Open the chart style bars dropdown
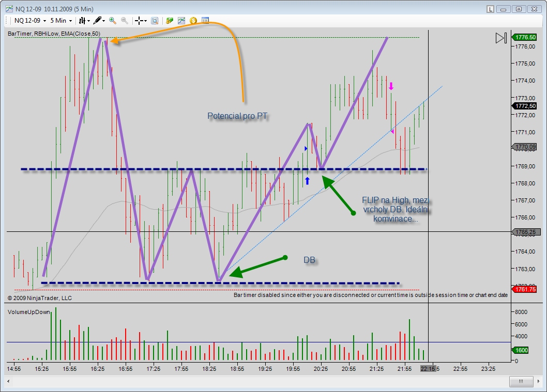Image resolution: width=547 pixels, height=392 pixels. pyautogui.click(x=84, y=21)
